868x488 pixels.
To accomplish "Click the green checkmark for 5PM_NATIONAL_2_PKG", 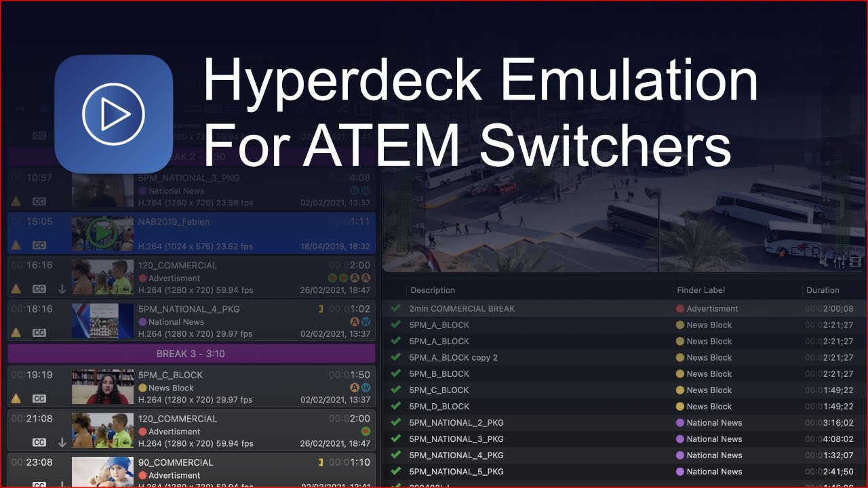I will pyautogui.click(x=396, y=422).
